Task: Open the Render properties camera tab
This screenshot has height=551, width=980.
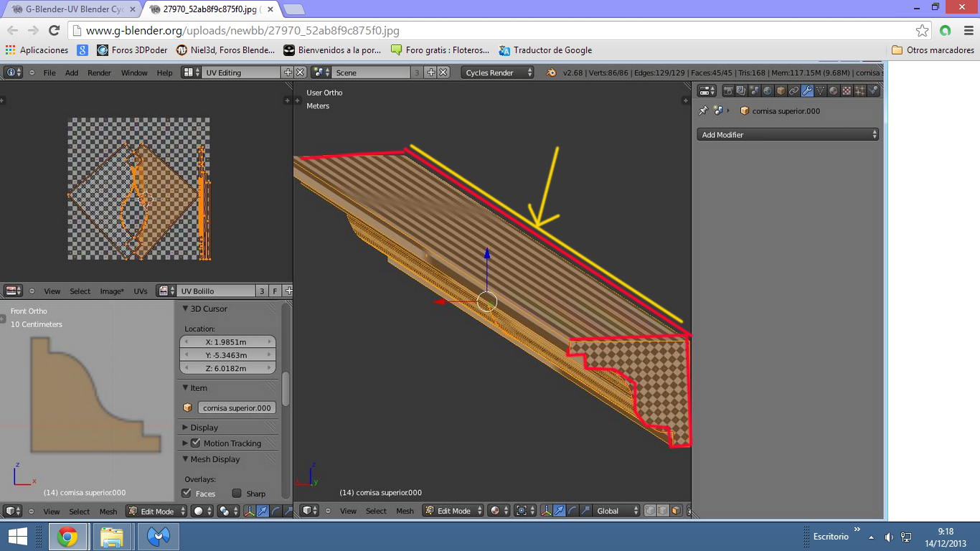Action: (729, 91)
